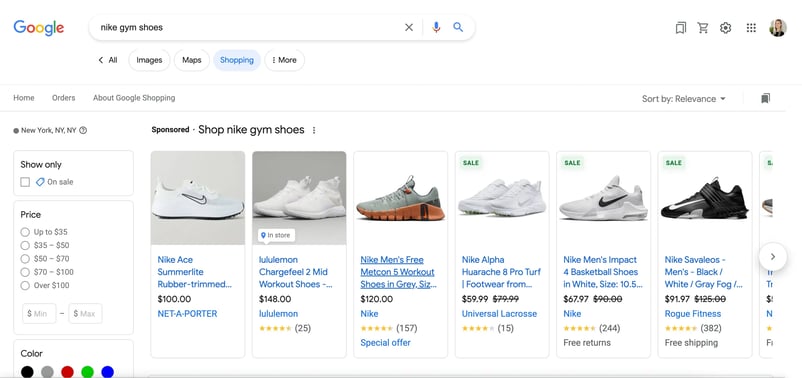Start voice search with microphone icon
This screenshot has height=378, width=802.
[x=436, y=28]
